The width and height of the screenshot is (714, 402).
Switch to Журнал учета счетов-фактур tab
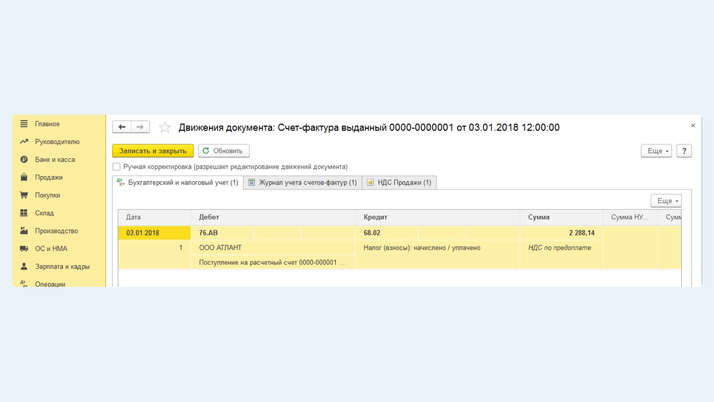[302, 183]
